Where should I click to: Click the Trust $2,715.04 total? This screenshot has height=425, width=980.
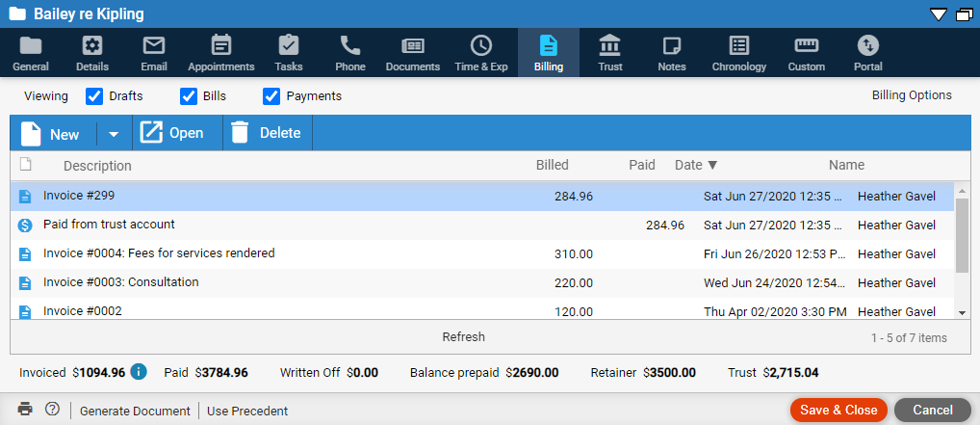click(x=773, y=373)
